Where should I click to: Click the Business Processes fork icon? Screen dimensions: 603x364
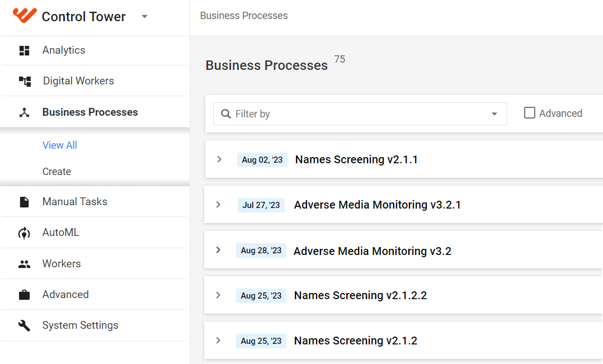tap(24, 112)
